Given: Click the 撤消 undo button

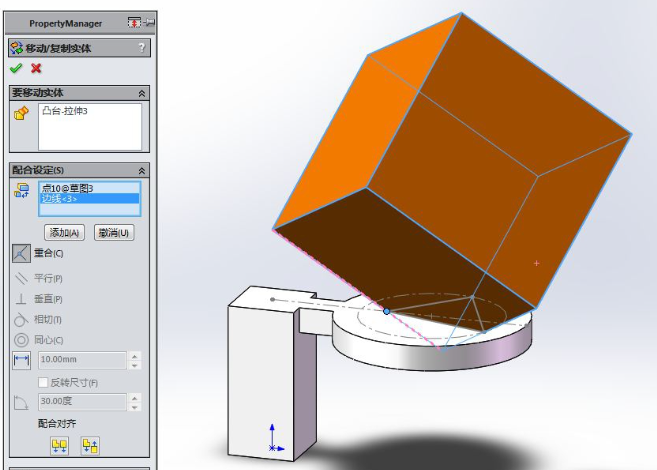Looking at the screenshot, I should click(114, 232).
